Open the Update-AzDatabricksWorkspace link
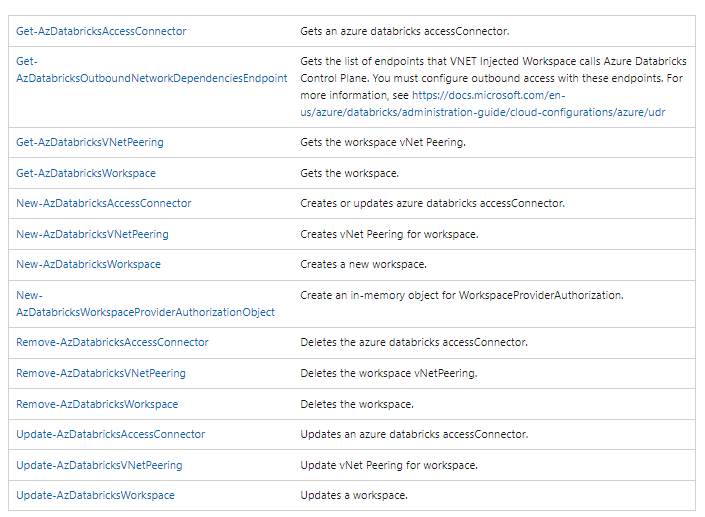Viewport: 705px width, 517px height. pyautogui.click(x=95, y=495)
